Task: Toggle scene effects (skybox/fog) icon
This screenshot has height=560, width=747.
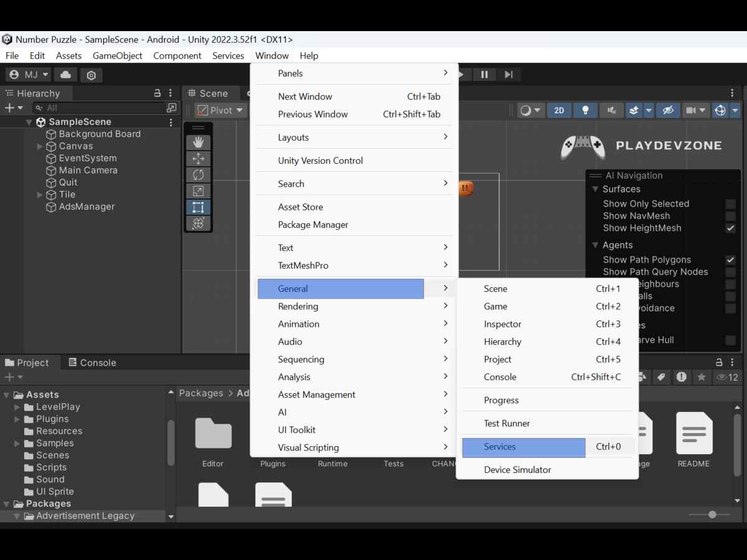Action: click(x=634, y=110)
